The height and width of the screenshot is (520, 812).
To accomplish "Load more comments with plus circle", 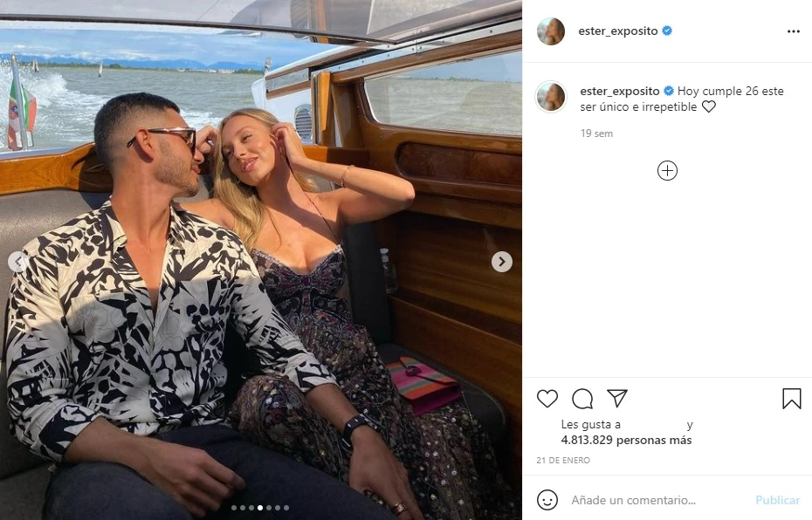I will click(x=667, y=171).
